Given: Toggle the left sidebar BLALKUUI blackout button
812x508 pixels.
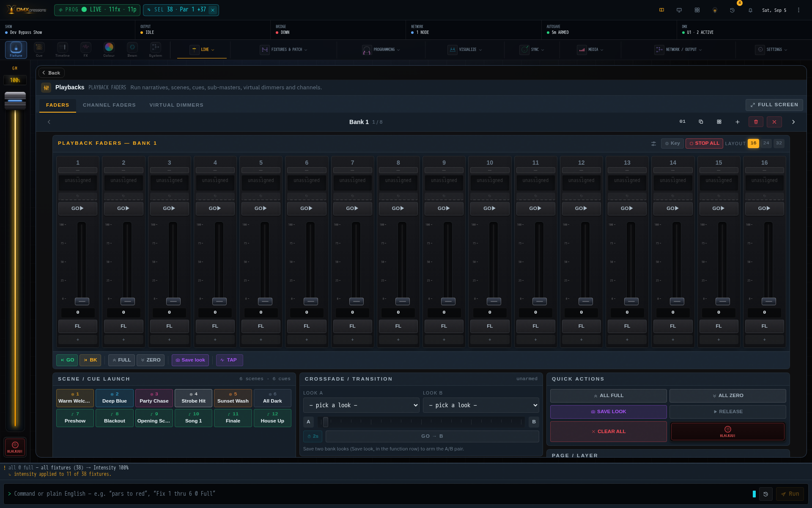Looking at the screenshot, I should point(15,447).
